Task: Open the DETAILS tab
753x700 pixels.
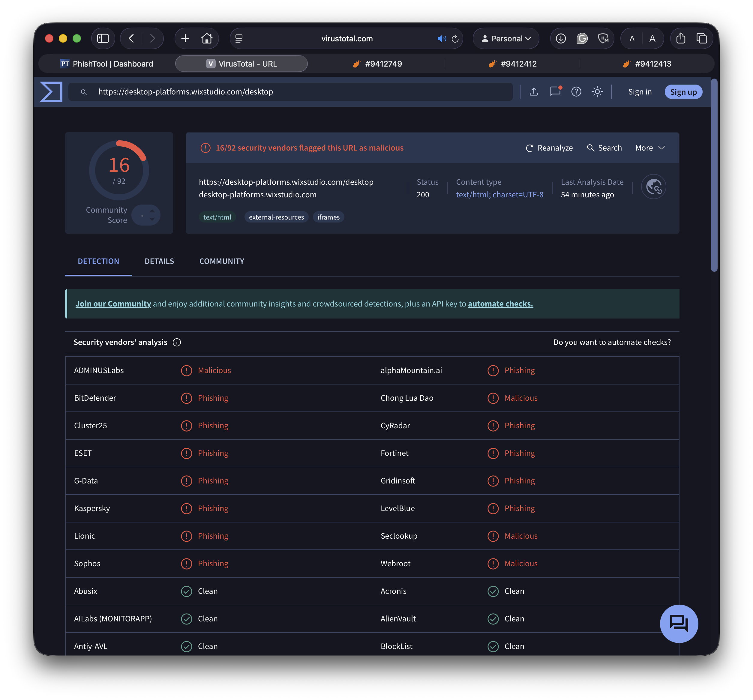Action: coord(160,261)
